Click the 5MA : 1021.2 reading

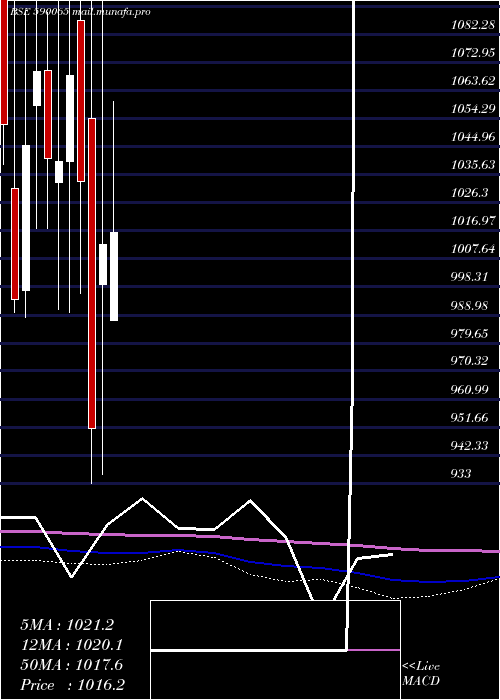click(x=67, y=625)
